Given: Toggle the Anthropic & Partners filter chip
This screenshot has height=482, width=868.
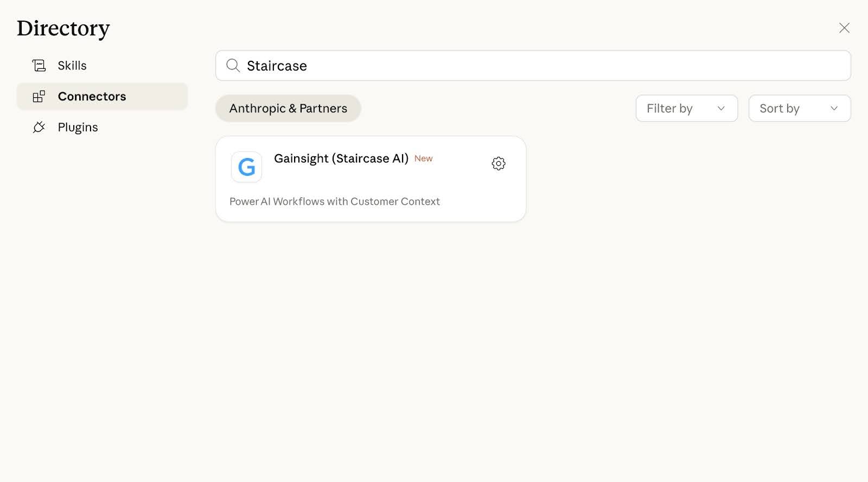Looking at the screenshot, I should coord(288,109).
